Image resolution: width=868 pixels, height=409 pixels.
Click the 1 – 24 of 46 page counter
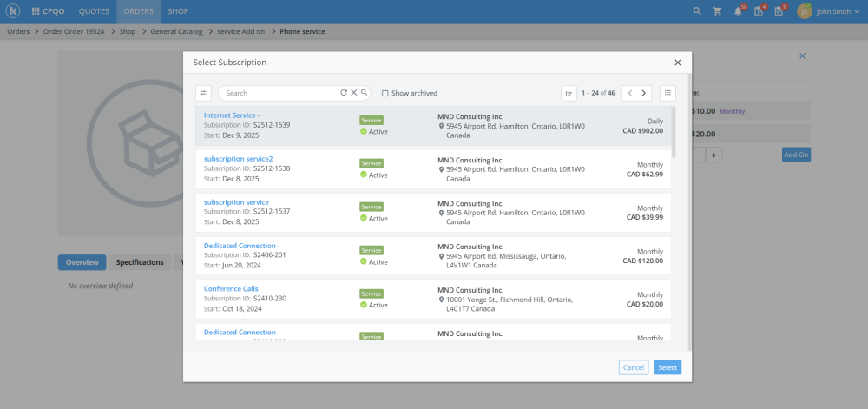pyautogui.click(x=598, y=93)
